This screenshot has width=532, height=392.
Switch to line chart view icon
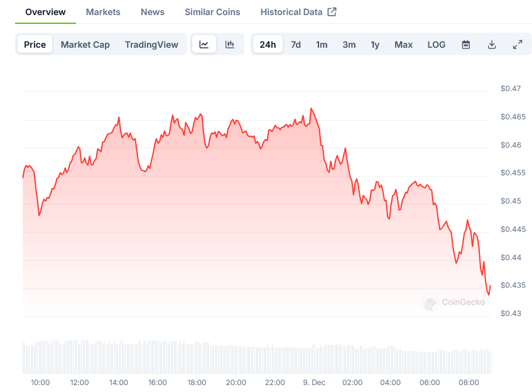pos(204,45)
